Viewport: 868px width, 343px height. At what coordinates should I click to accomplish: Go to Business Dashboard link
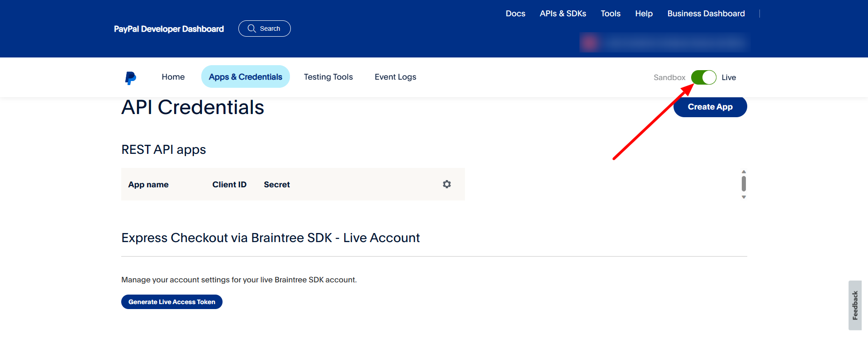tap(706, 14)
